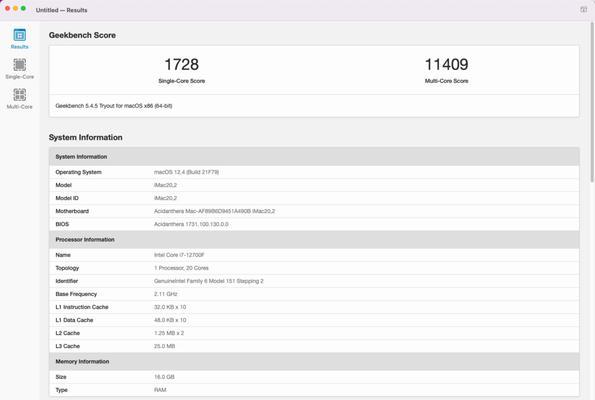Click the '1 Processor, 20 Cores' topology value

point(181,268)
